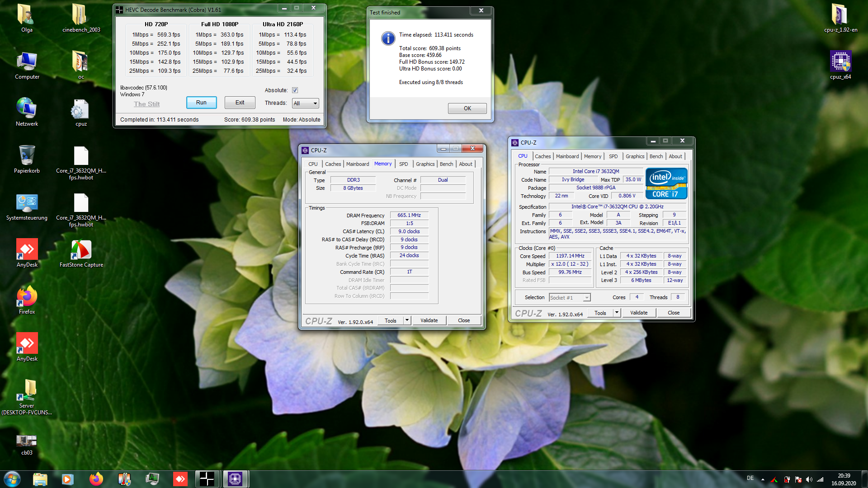Image resolution: width=868 pixels, height=488 pixels.
Task: Open the cb03 desktop icon
Action: coord(27,444)
